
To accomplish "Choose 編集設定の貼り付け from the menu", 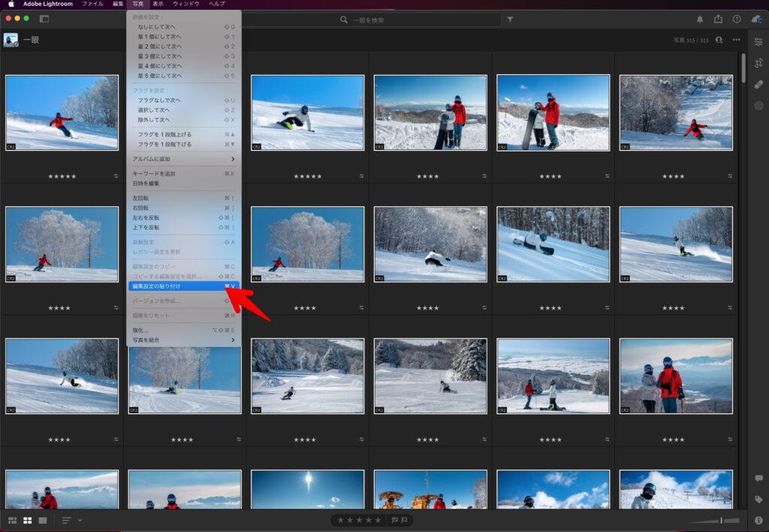I will point(183,286).
